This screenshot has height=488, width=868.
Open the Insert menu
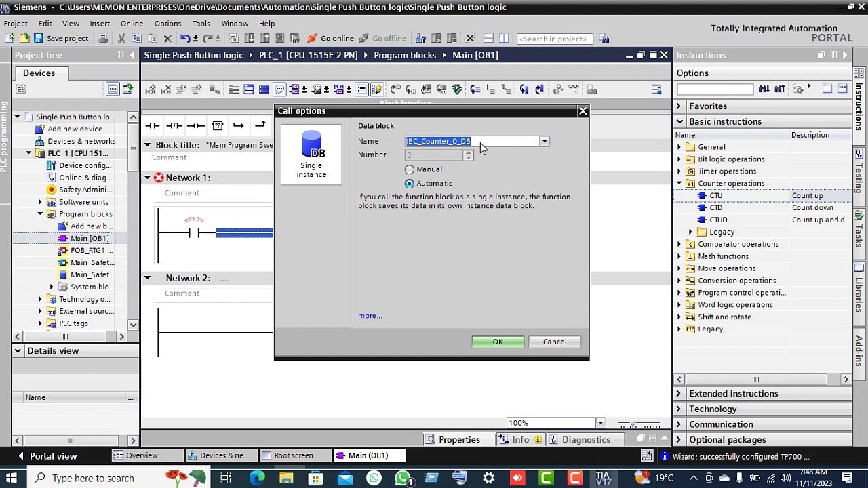(100, 23)
